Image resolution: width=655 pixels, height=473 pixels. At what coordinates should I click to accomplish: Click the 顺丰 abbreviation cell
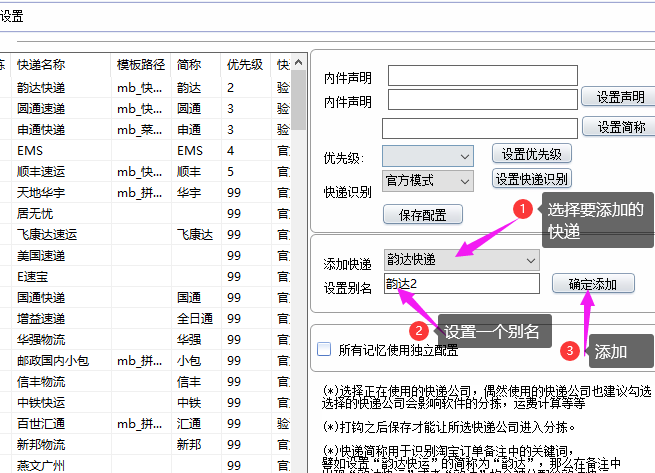point(189,172)
